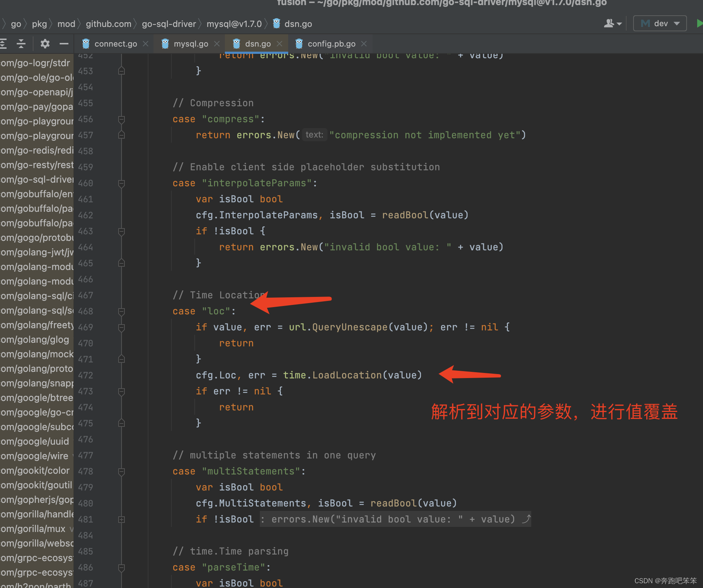Click the go breadcrumb segment

pyautogui.click(x=16, y=24)
